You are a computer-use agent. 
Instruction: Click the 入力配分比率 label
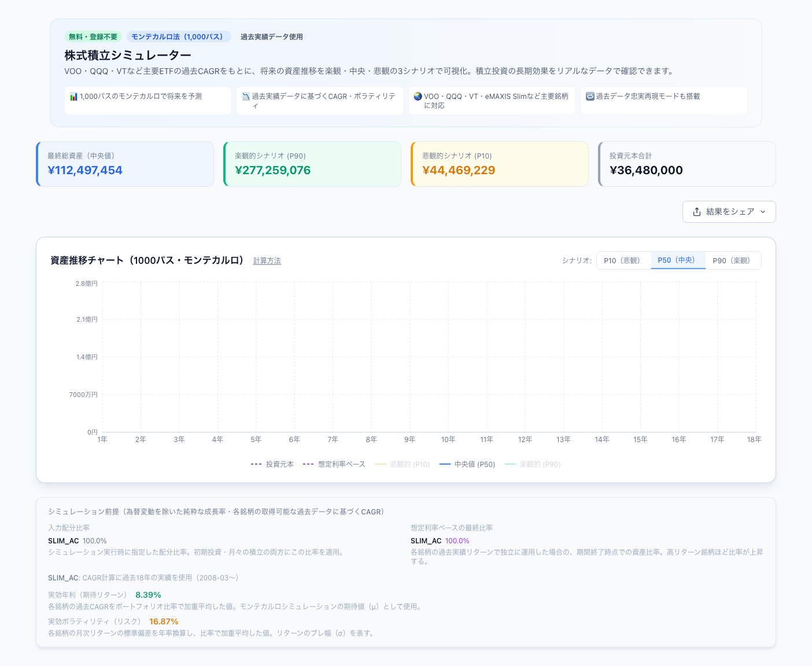69,528
